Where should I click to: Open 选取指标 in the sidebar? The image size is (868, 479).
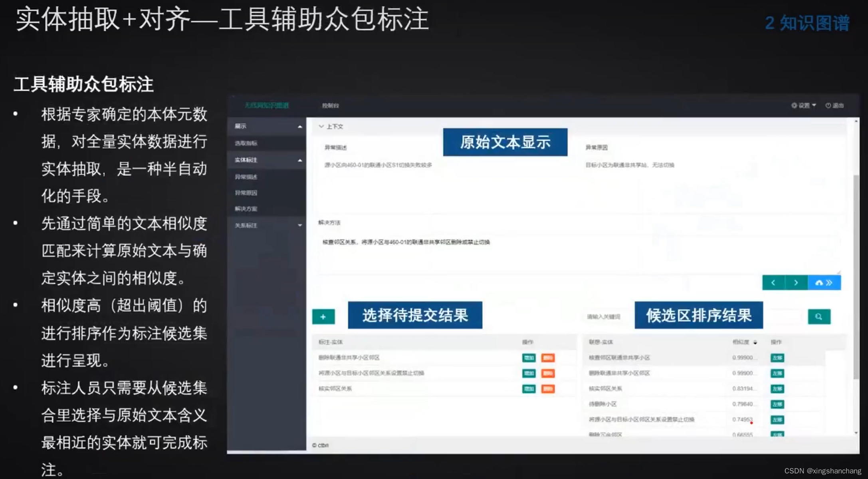pyautogui.click(x=246, y=143)
